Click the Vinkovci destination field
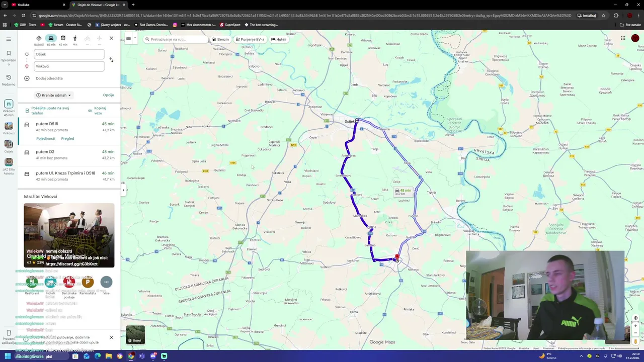The image size is (644, 362). [x=69, y=66]
